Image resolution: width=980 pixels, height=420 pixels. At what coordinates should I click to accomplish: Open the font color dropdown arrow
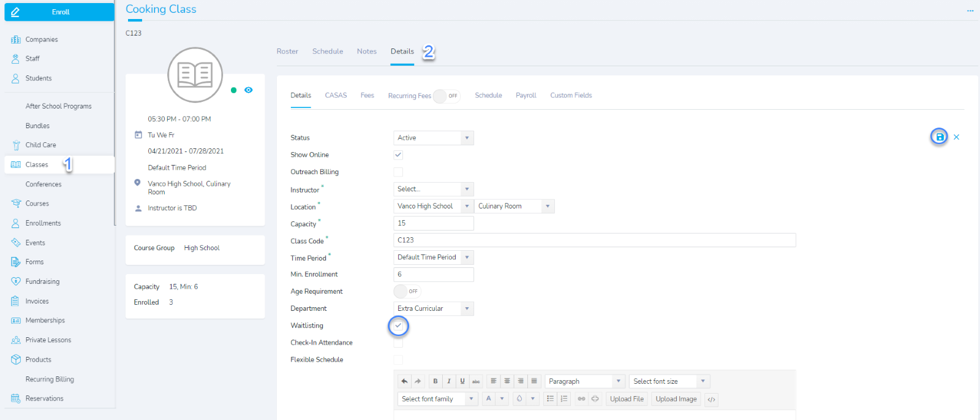(x=502, y=399)
